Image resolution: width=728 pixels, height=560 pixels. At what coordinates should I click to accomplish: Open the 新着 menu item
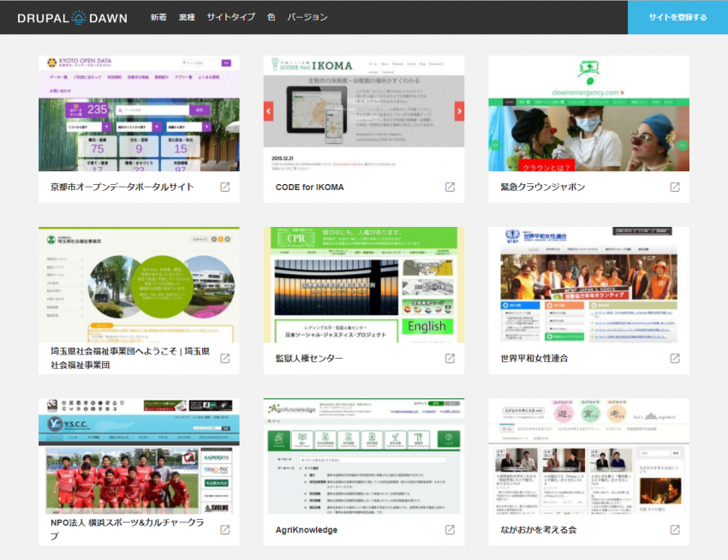click(158, 17)
